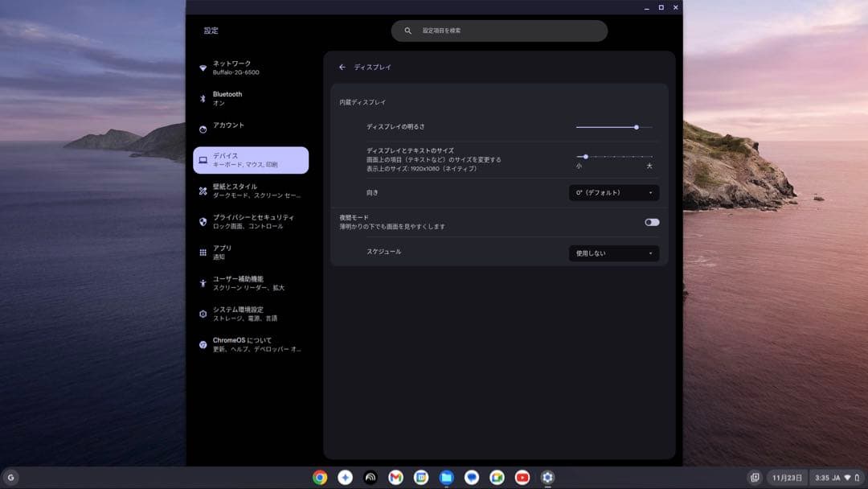This screenshot has height=489, width=868.
Task: Open the 壁紙とスタイル settings section
Action: point(238,190)
